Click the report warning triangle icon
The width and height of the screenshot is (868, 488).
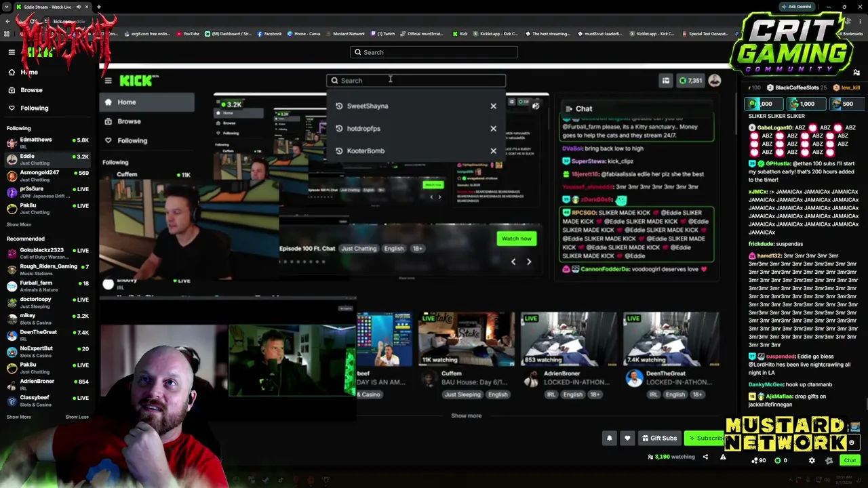click(723, 457)
